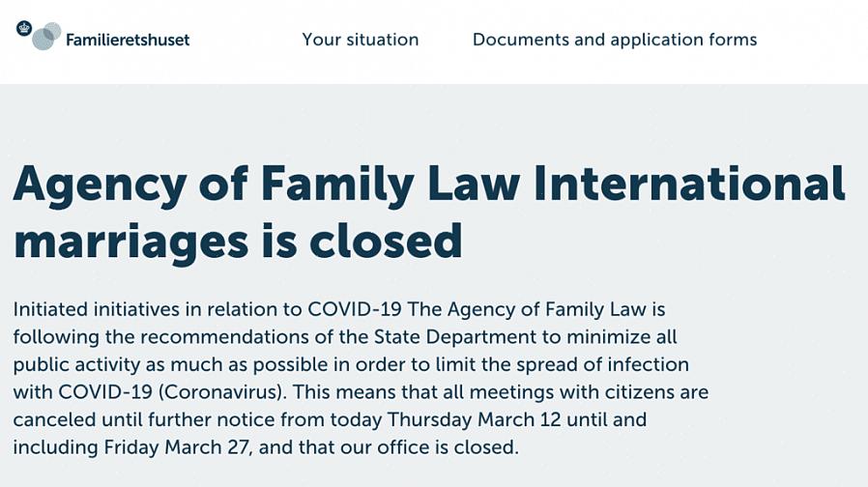Click the small crown emblem in logo
Viewport: 868px width, 487px height.
pos(24,28)
